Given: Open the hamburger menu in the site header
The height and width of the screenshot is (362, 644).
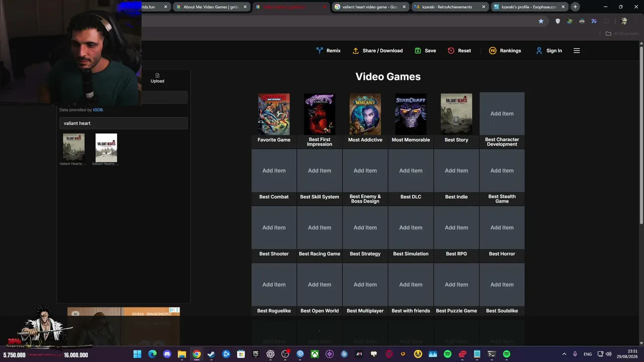Looking at the screenshot, I should point(577,51).
